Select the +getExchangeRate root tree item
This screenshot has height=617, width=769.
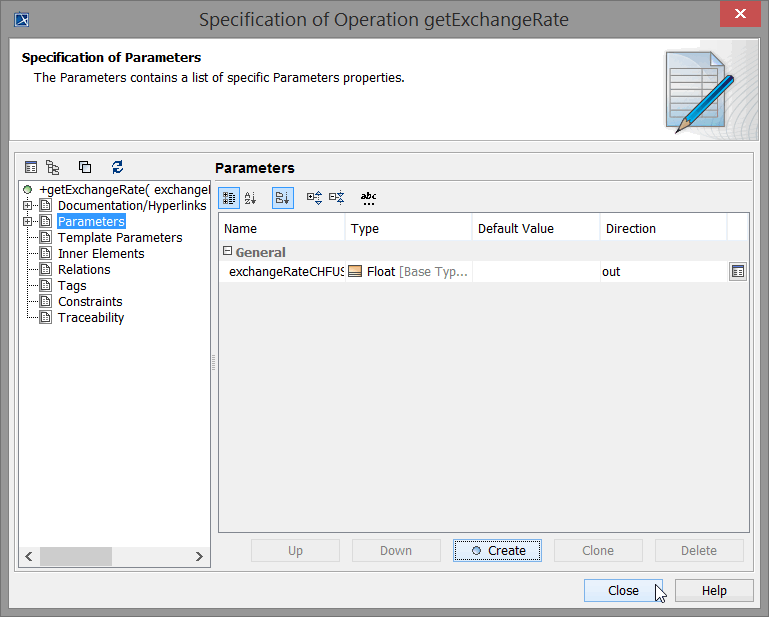tap(125, 189)
